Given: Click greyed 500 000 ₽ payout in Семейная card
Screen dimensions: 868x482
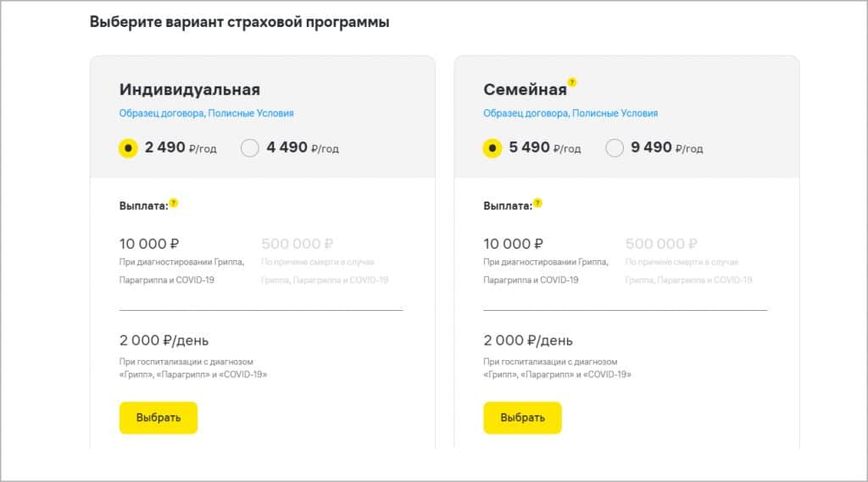Looking at the screenshot, I should click(661, 244).
